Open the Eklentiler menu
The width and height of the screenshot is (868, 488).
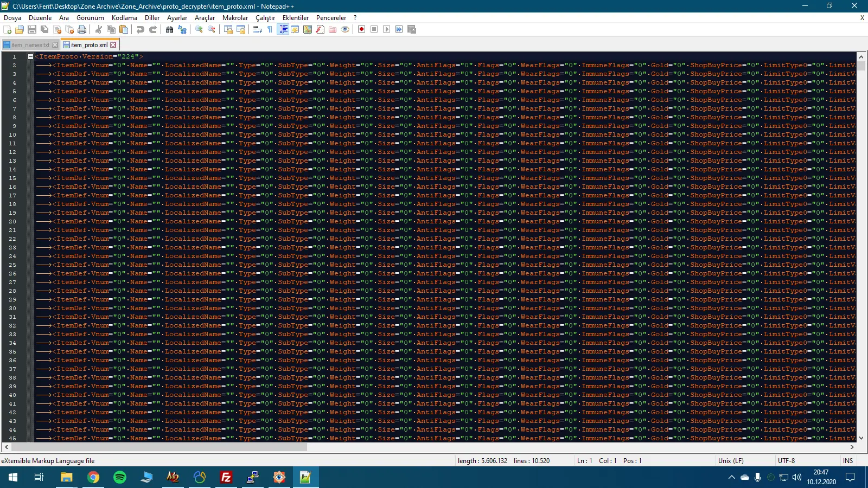pos(296,18)
